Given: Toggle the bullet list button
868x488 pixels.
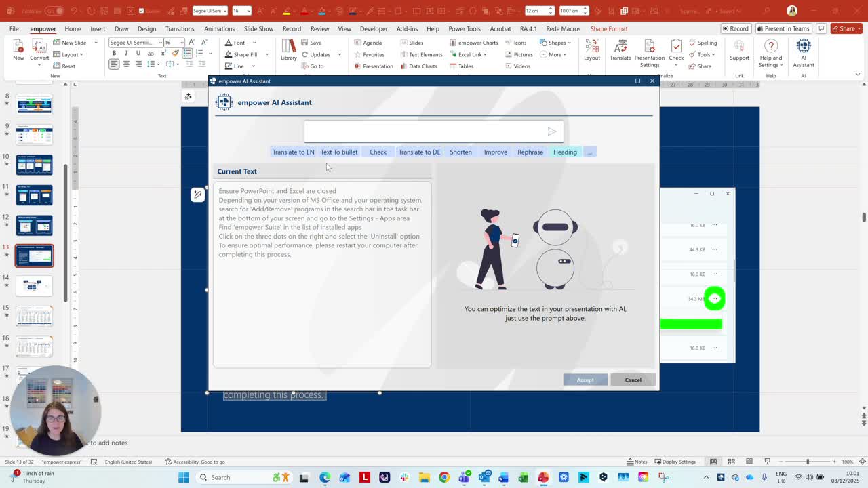Looking at the screenshot, I should point(188,54).
